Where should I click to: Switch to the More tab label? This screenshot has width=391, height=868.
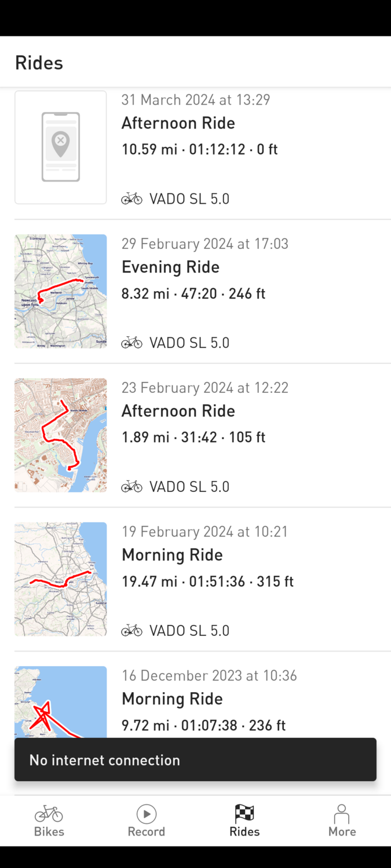pyautogui.click(x=342, y=832)
